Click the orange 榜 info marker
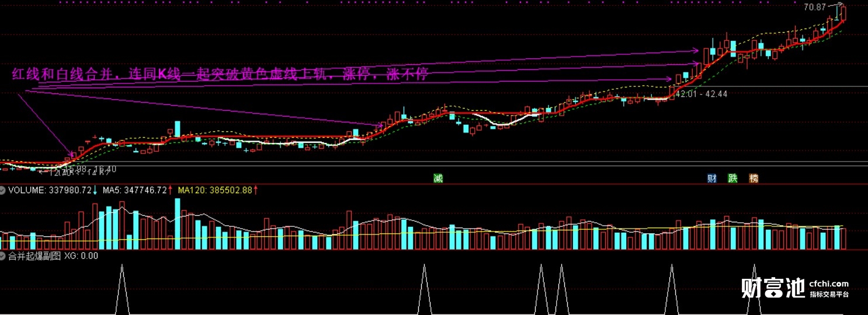The height and width of the screenshot is (315, 868). pyautogui.click(x=754, y=178)
